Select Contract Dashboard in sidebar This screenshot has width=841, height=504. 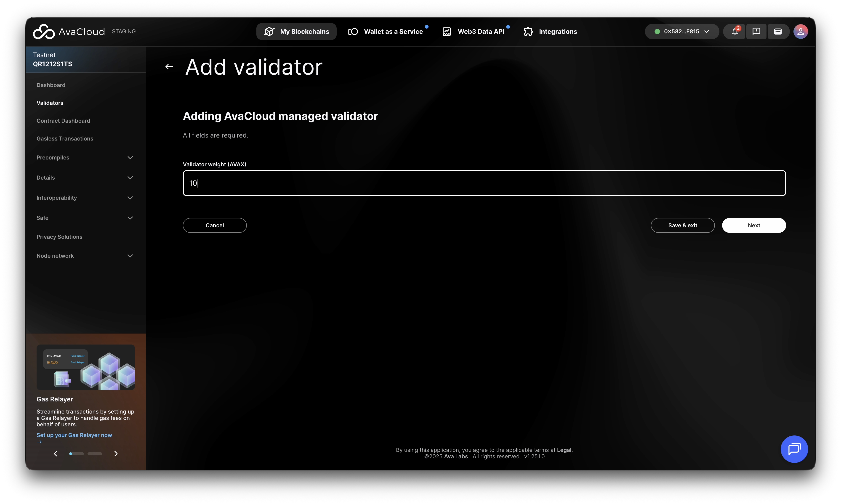pyautogui.click(x=64, y=121)
